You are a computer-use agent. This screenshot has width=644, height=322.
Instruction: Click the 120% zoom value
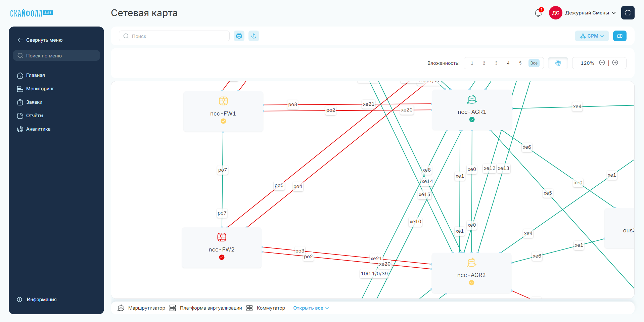tap(587, 63)
